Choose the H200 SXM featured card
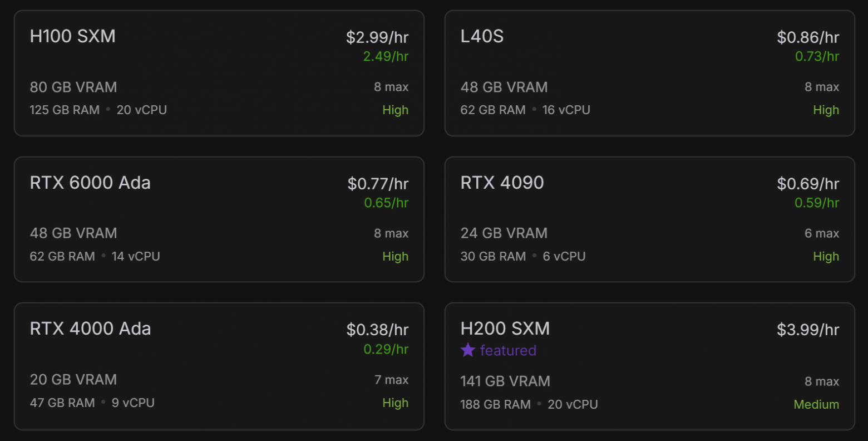This screenshot has width=868, height=441. point(649,366)
